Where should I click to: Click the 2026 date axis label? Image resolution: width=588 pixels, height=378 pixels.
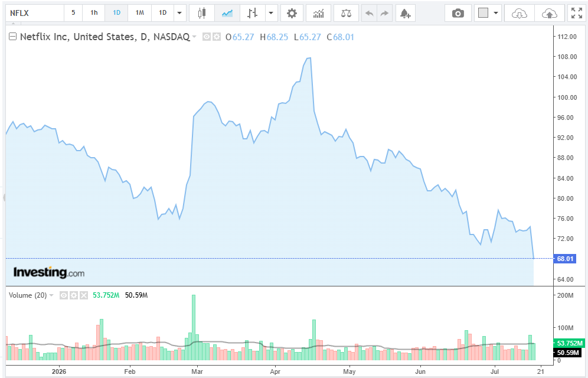[59, 372]
